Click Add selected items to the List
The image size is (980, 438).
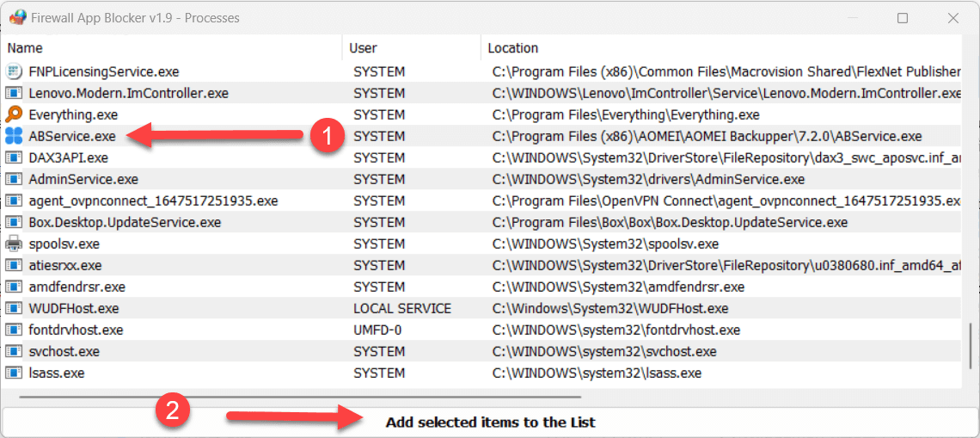click(490, 423)
